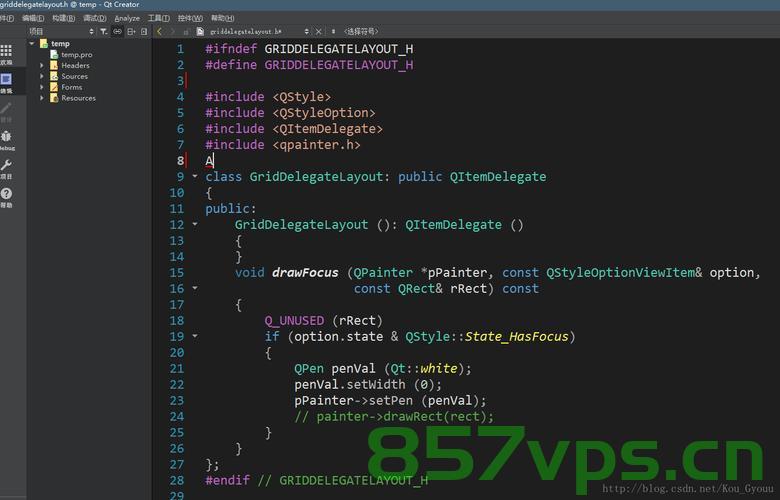Select temp.pro in the project tree

(x=77, y=55)
